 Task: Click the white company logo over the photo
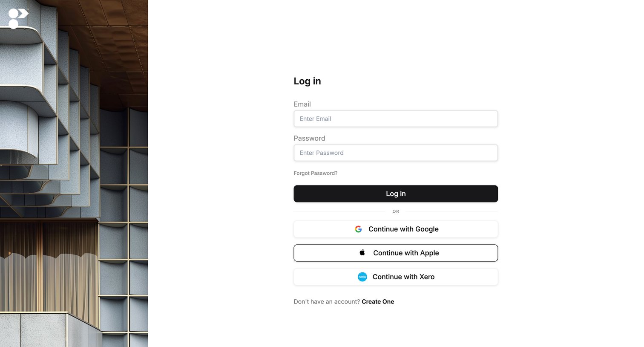point(18,18)
